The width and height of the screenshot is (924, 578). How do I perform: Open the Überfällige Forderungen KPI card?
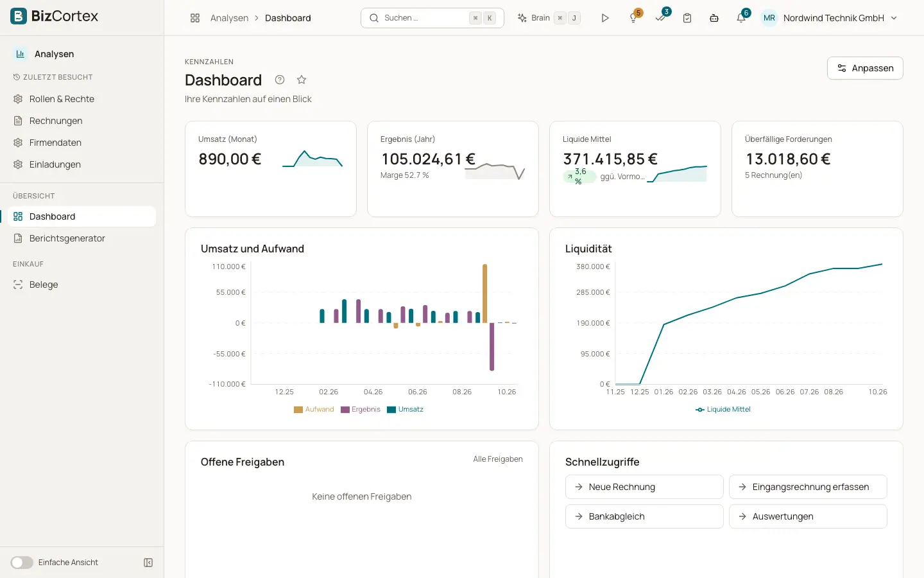coord(817,169)
